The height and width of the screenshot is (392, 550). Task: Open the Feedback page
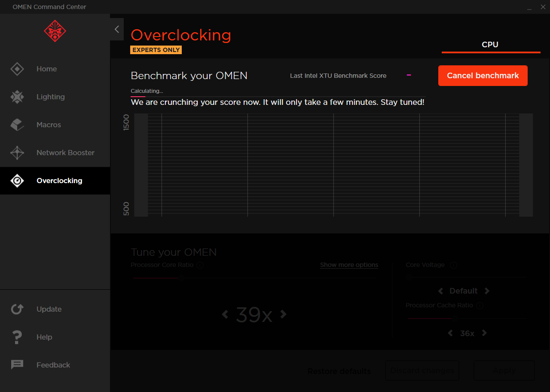click(x=55, y=365)
